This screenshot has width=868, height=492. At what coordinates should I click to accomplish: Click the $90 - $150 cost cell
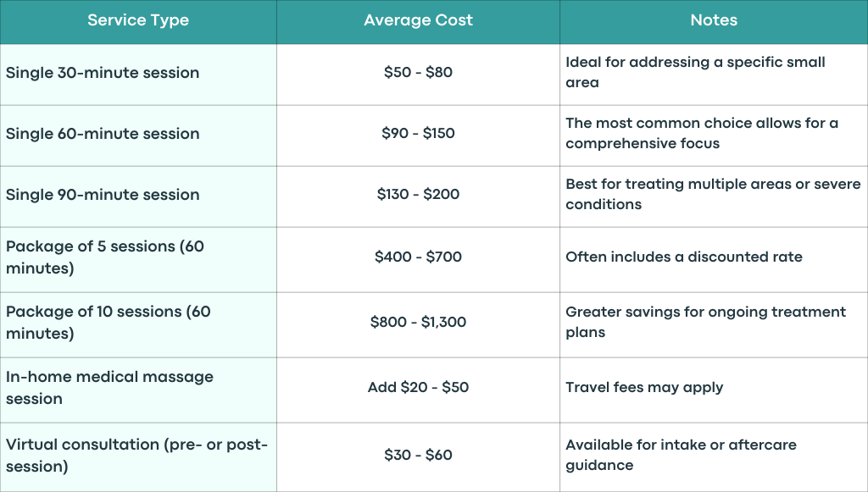tap(418, 135)
